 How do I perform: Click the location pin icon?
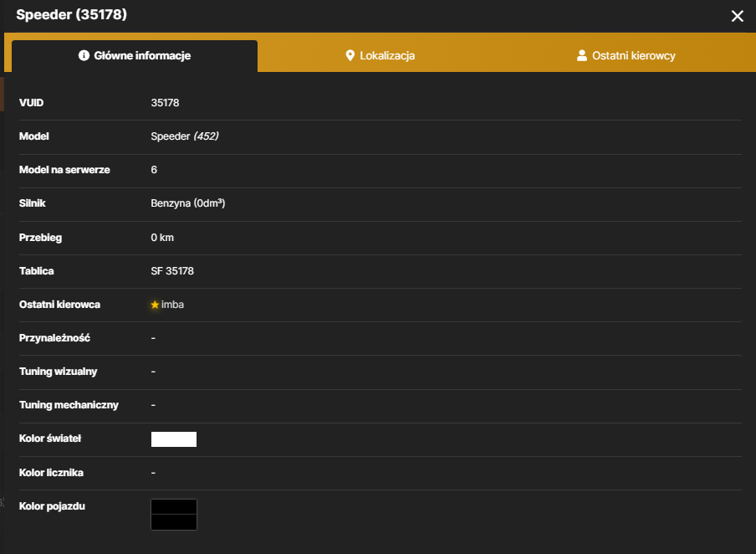click(350, 55)
